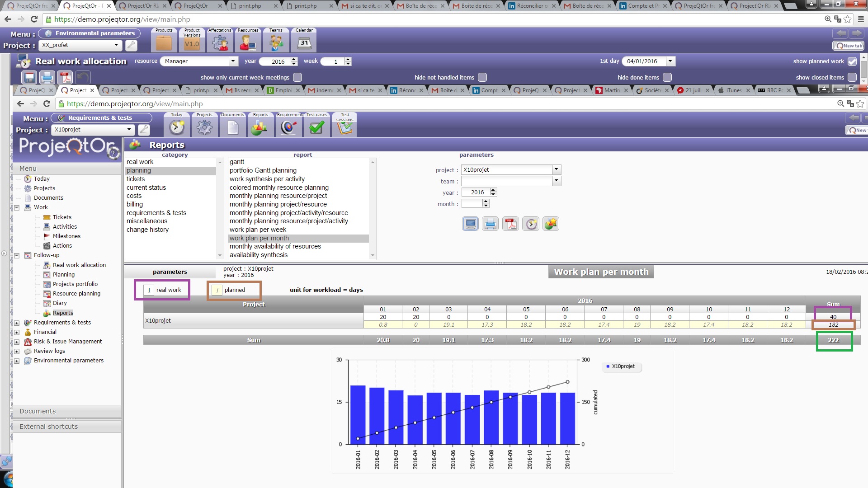868x488 pixels.
Task: Toggle show planned work checkbox
Action: 852,61
